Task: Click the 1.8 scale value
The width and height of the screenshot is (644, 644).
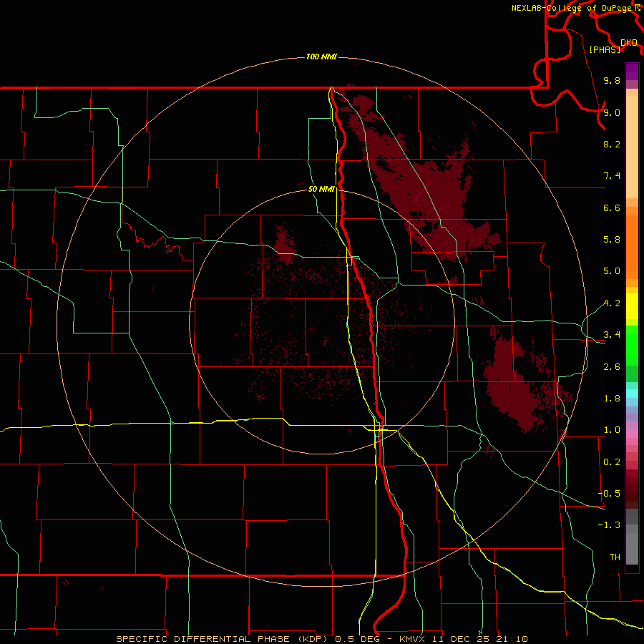Action: tap(612, 399)
